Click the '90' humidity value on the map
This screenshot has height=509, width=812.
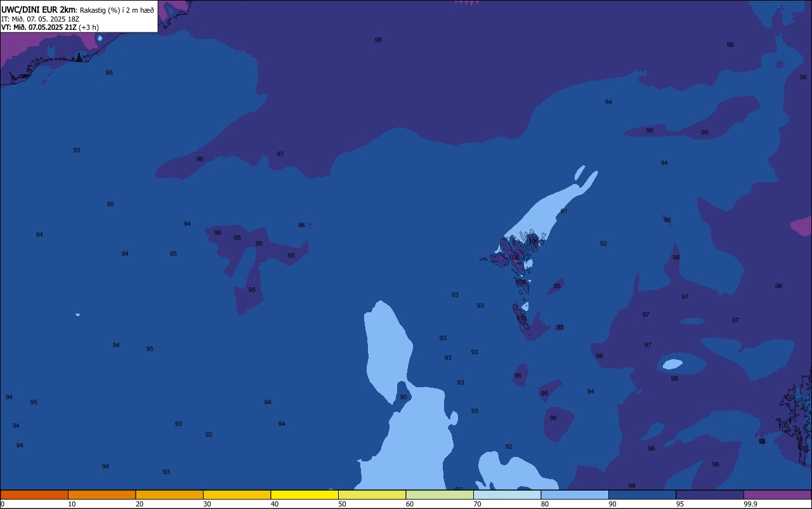click(x=403, y=397)
